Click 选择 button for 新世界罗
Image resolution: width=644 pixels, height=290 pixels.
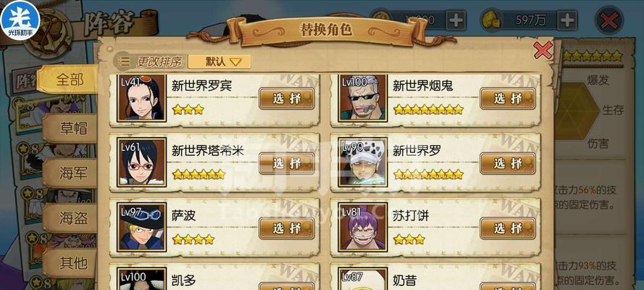coord(508,163)
